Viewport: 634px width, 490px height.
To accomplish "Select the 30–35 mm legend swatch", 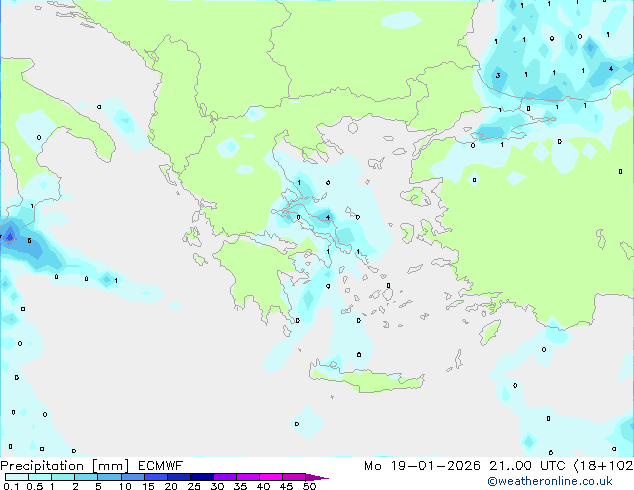I will [224, 477].
